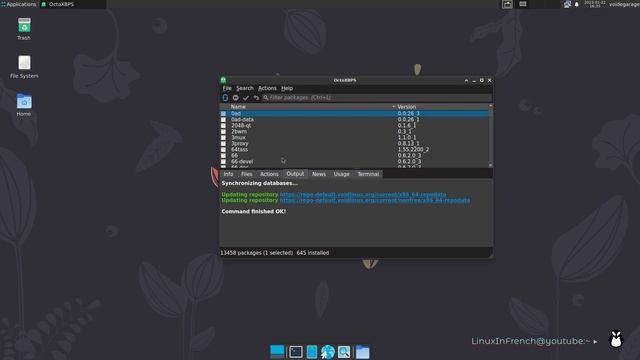Viewport: 640px width, 360px height.
Task: Click the OctoXBPS window title icon
Action: 223,80
